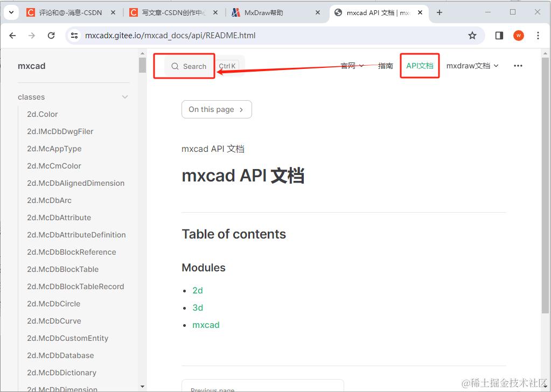Image resolution: width=551 pixels, height=392 pixels.
Task: Expand the mxdraw文档 dropdown
Action: (x=472, y=66)
